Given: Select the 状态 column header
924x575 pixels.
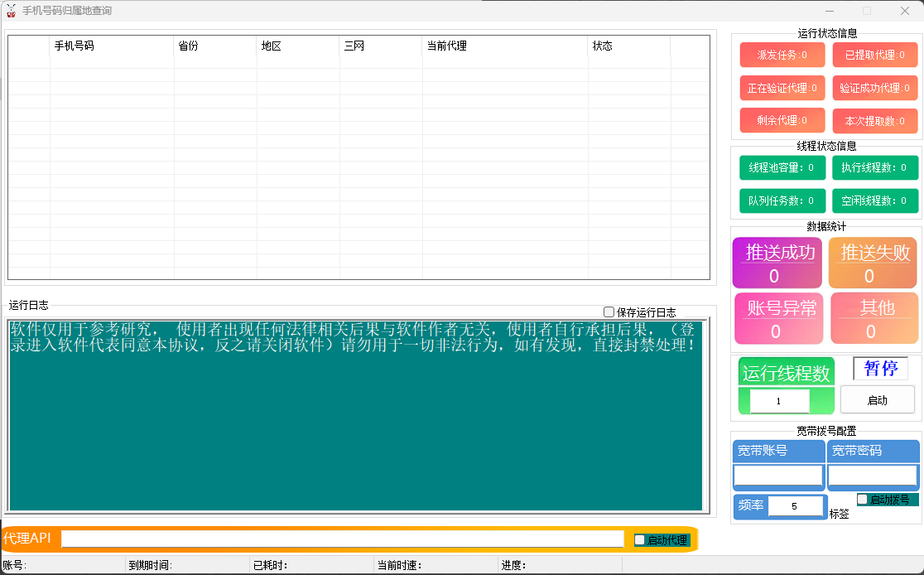Looking at the screenshot, I should (629, 46).
